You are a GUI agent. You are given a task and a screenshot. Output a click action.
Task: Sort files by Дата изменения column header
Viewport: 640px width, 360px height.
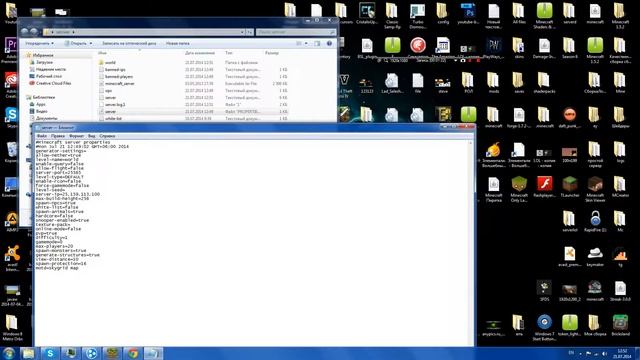(x=200, y=53)
